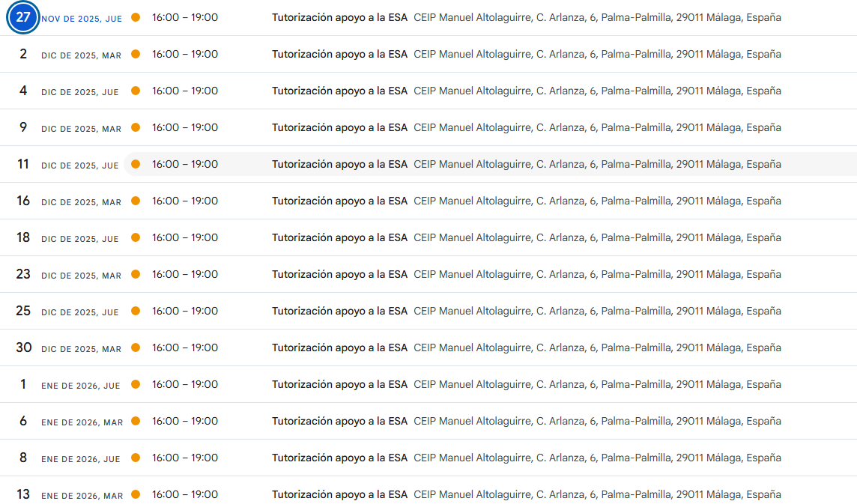Click the orange dot on the 23 December event
Image resolution: width=857 pixels, height=504 pixels.
(x=136, y=274)
